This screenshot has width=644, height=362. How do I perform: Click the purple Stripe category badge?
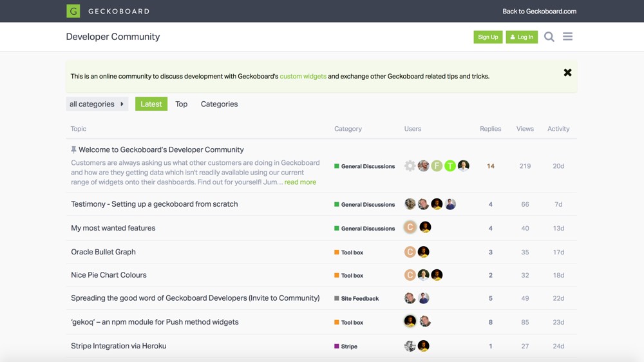346,347
